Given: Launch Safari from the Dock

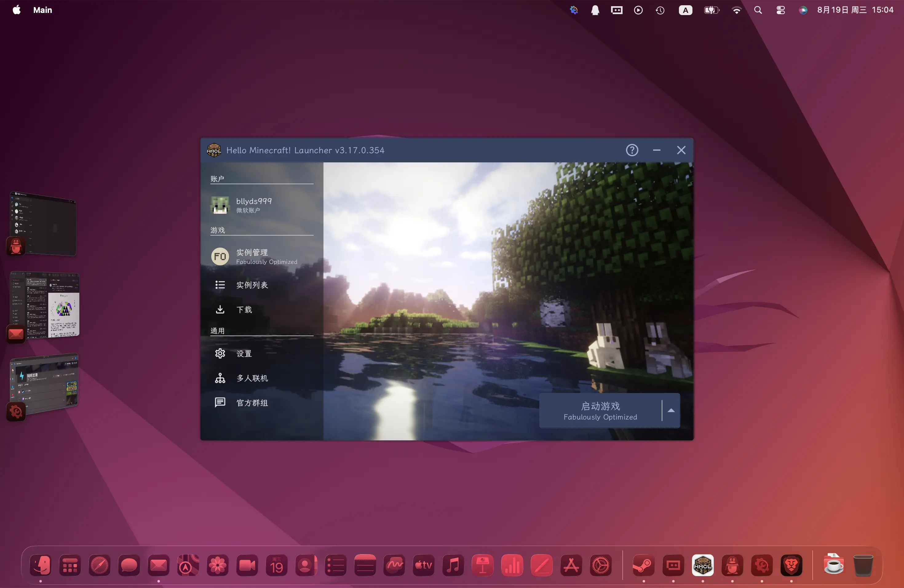Looking at the screenshot, I should (x=100, y=565).
